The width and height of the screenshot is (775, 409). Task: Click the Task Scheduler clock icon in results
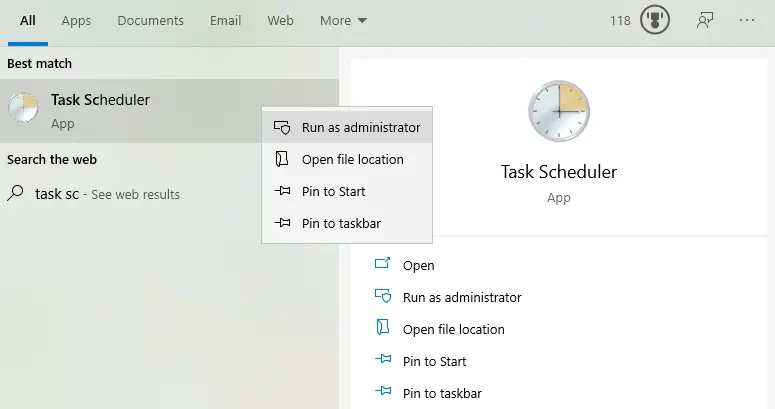click(x=24, y=110)
